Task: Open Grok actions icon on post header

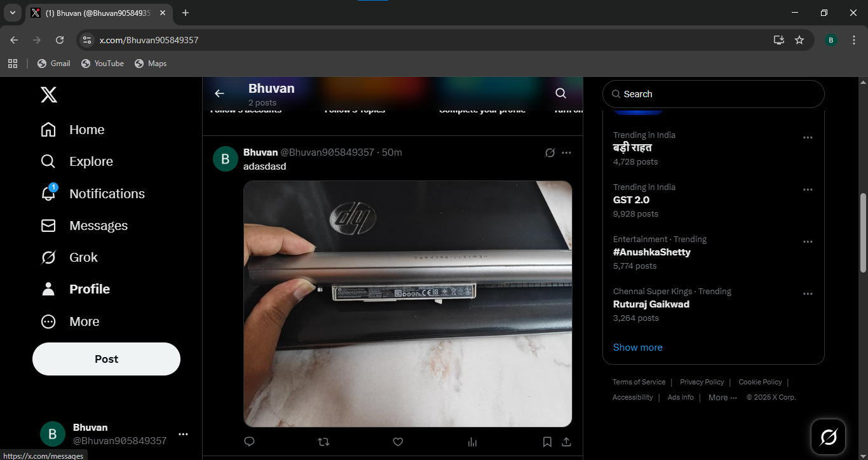Action: [550, 152]
